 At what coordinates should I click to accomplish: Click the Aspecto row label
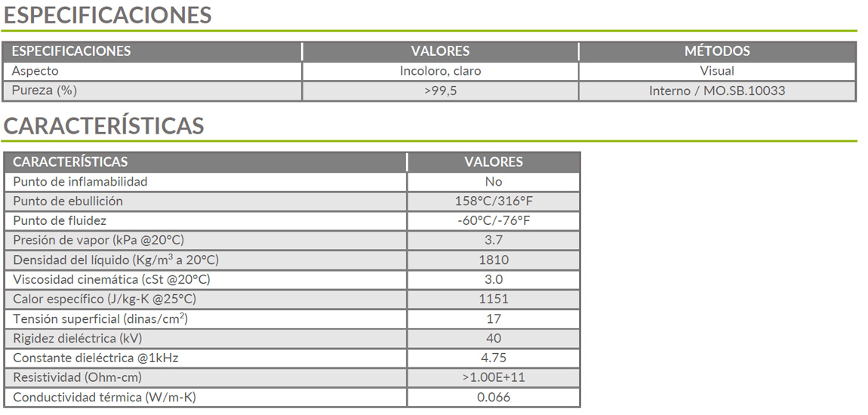(x=35, y=71)
